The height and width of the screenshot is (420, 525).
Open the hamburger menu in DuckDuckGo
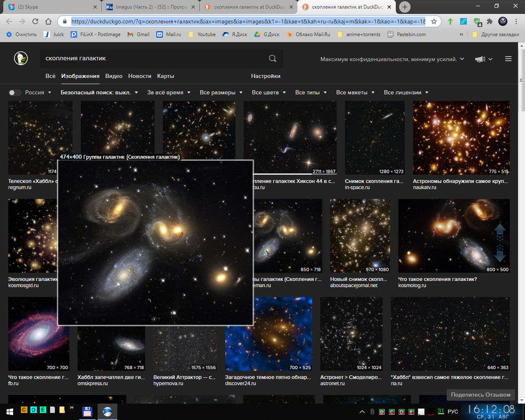pos(508,59)
